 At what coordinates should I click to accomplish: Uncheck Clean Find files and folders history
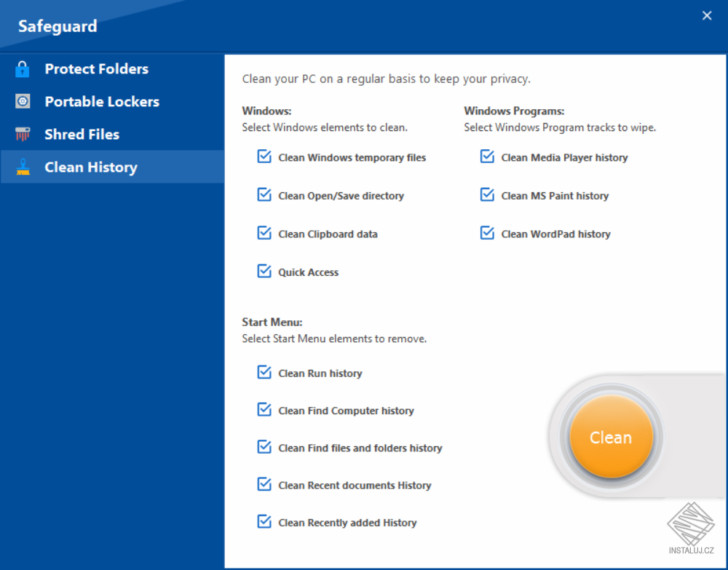(x=264, y=446)
